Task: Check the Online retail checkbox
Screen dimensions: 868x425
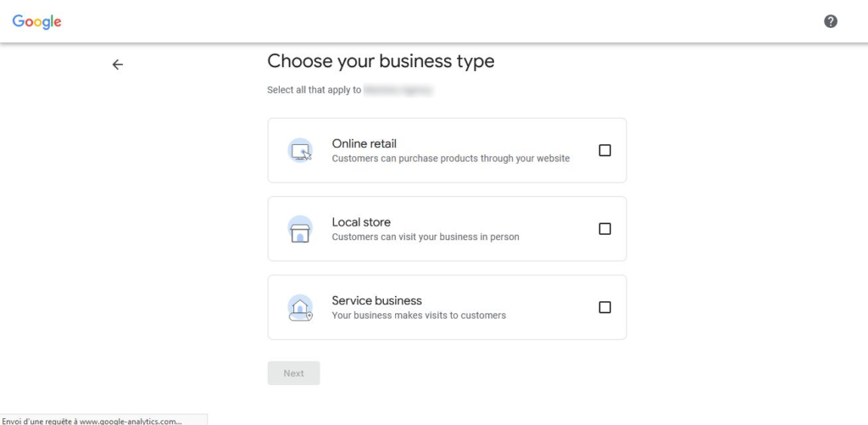Action: pos(605,150)
